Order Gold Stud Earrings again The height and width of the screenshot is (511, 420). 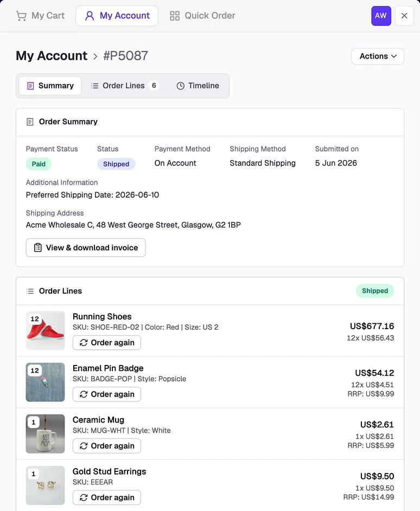tap(107, 497)
